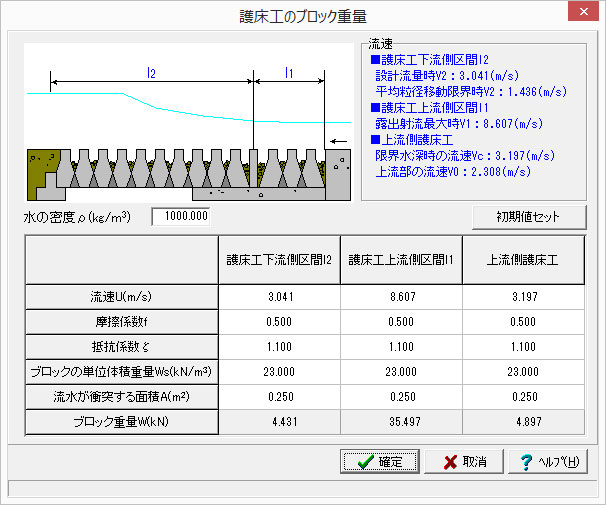Select flow velocity cell 3.041
606x505 pixels.
pos(280,297)
